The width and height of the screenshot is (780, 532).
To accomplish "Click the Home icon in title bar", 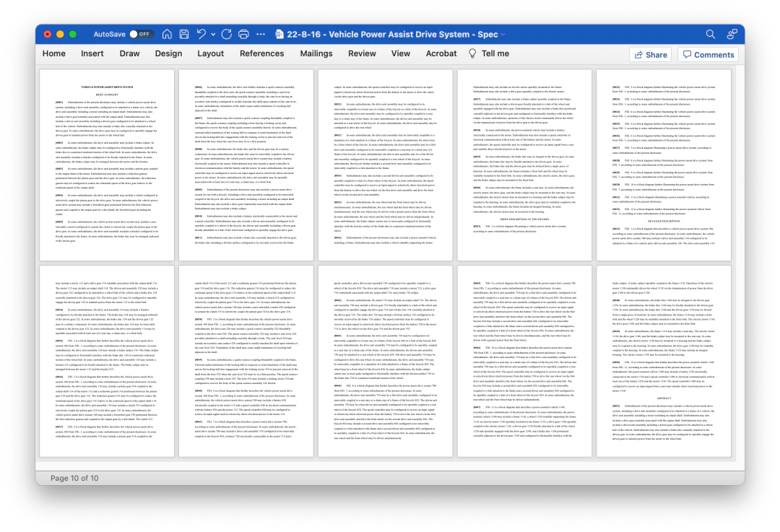I will click(167, 34).
